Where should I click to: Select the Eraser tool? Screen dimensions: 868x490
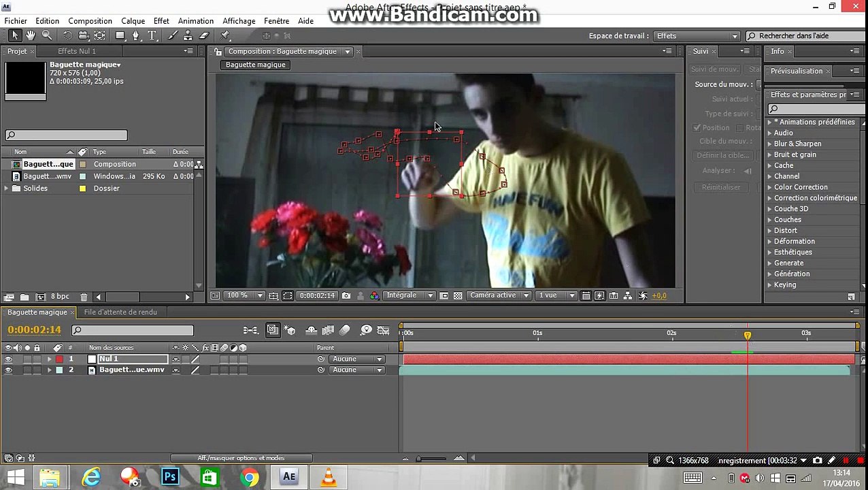coord(204,35)
